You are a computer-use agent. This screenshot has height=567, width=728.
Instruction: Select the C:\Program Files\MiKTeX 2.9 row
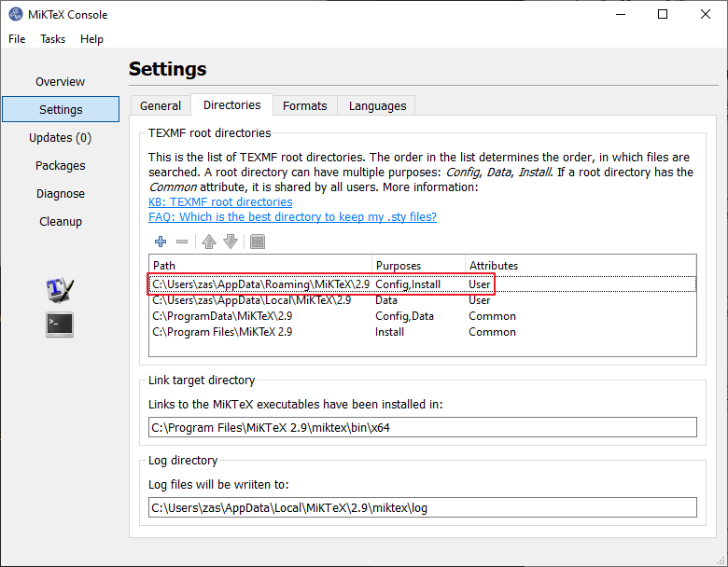423,332
